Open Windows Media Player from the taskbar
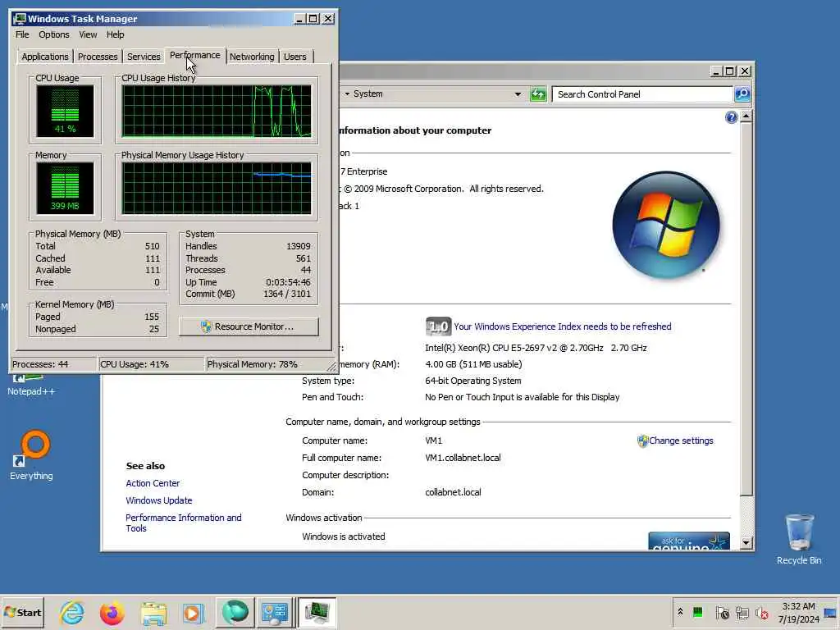The width and height of the screenshot is (840, 630). point(194,613)
